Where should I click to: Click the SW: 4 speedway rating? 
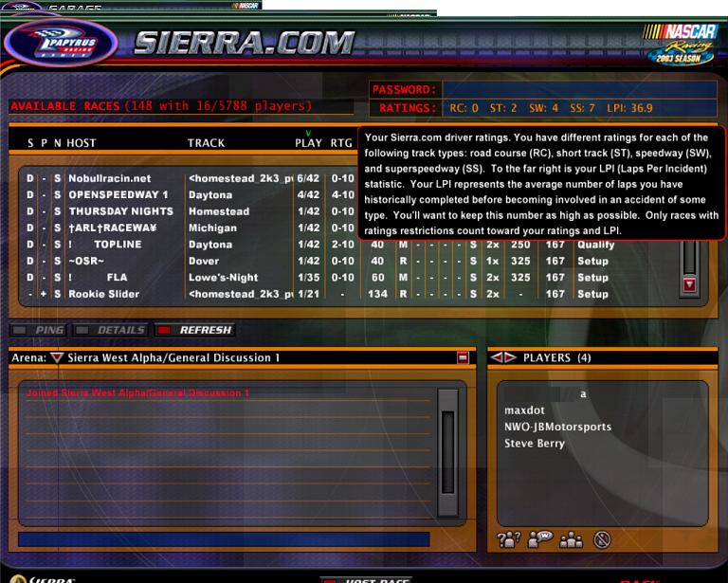coord(544,108)
